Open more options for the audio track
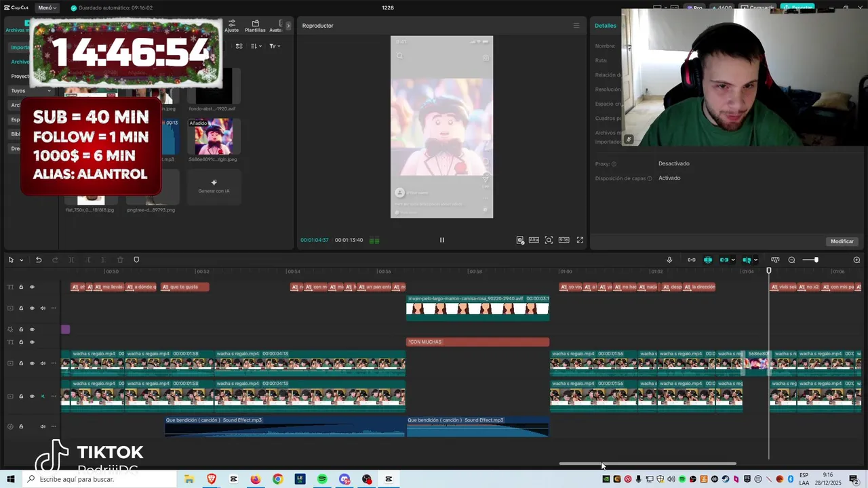This screenshot has height=488, width=868. (x=54, y=426)
